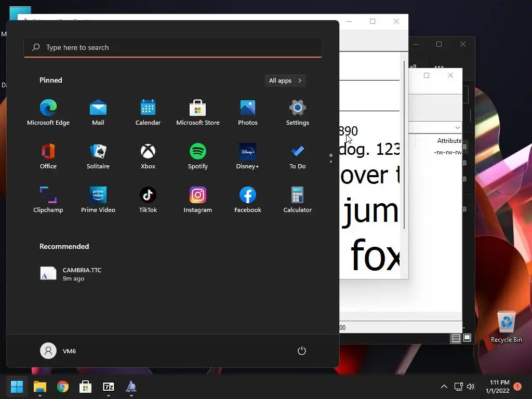Switch to large thumbnails view icon in the rear window
The image size is (532, 399).
tap(467, 338)
